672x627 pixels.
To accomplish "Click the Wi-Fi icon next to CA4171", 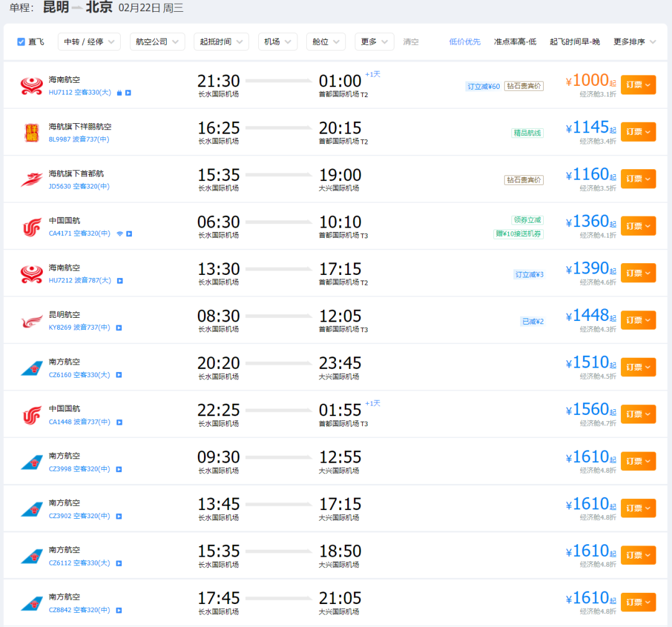I will click(x=120, y=234).
